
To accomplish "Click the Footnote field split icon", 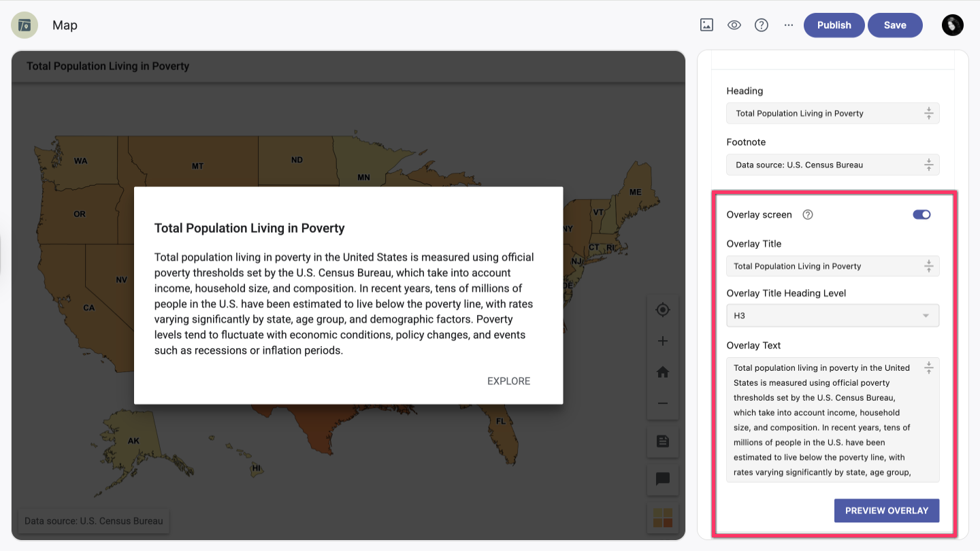I will click(x=928, y=165).
